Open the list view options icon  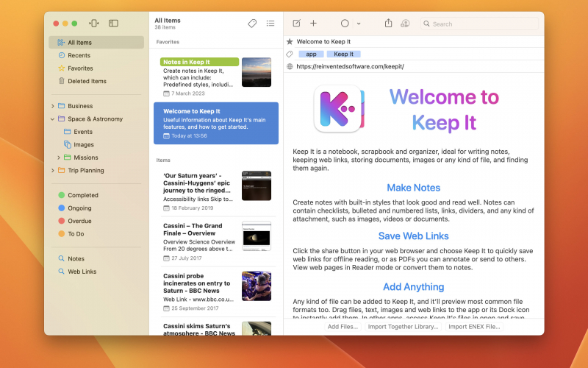pyautogui.click(x=270, y=24)
